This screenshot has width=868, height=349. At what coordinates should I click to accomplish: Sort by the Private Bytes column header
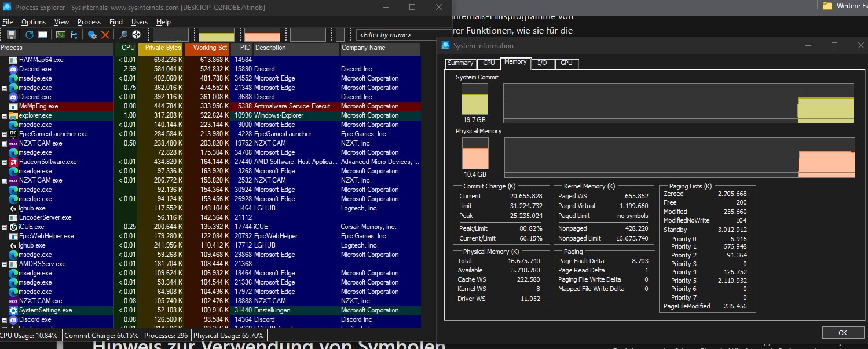pyautogui.click(x=162, y=49)
